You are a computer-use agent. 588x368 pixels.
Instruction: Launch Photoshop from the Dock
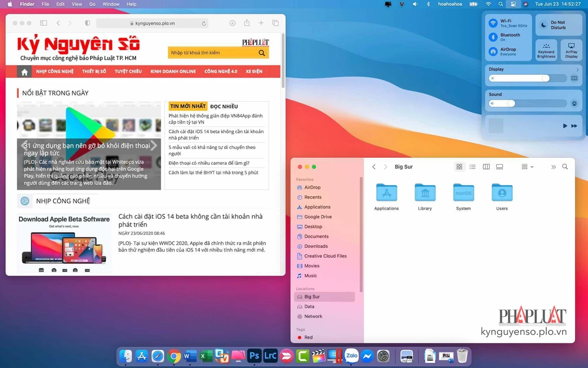pyautogui.click(x=254, y=356)
